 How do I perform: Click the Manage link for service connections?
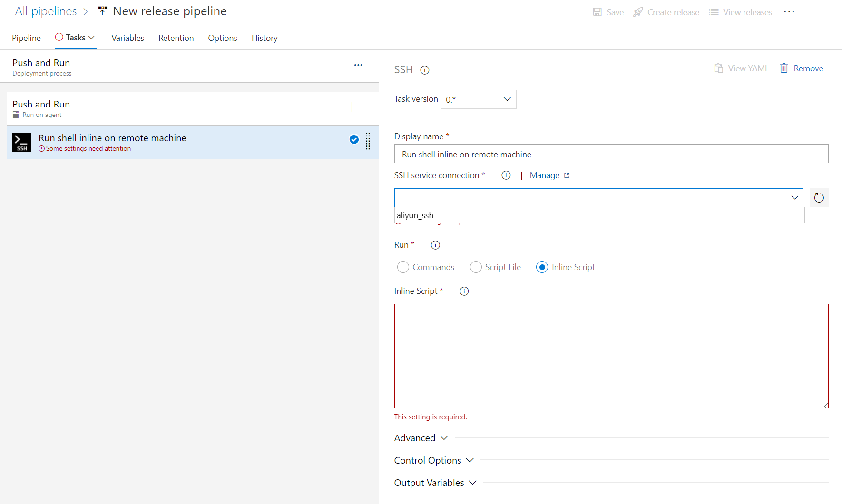545,175
